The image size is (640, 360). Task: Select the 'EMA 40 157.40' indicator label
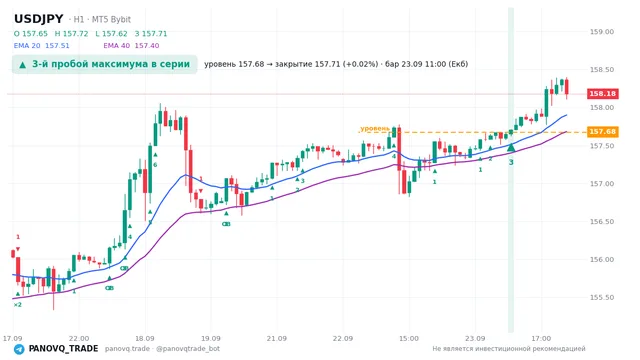pos(131,45)
